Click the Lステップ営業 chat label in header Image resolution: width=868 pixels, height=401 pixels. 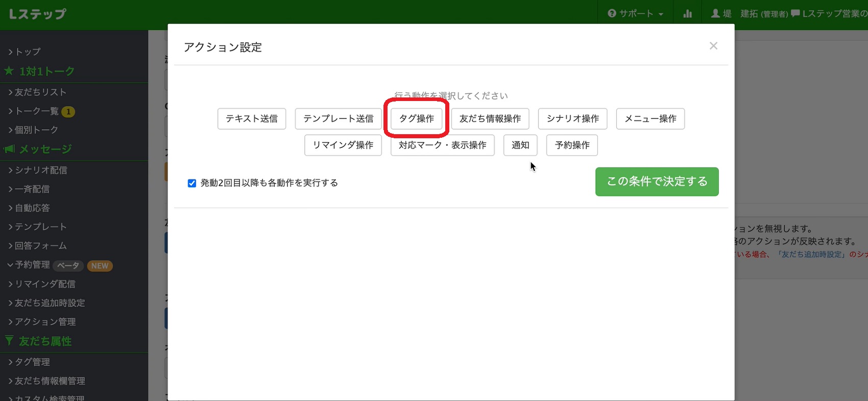[x=829, y=14]
